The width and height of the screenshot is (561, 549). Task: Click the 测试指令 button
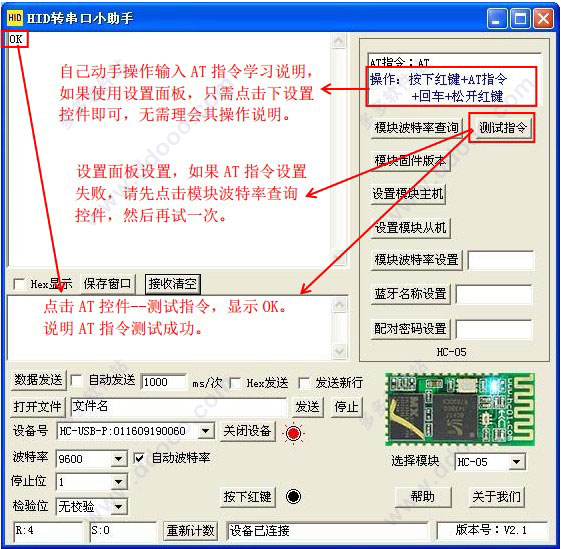(x=502, y=127)
